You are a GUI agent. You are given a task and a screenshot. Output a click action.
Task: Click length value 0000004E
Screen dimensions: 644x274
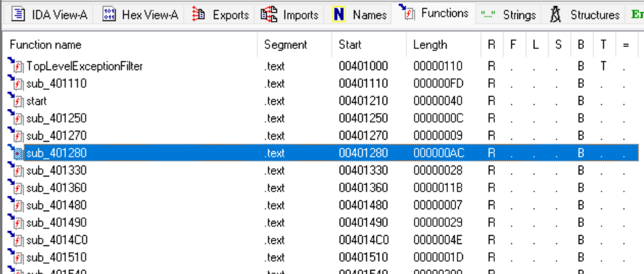coord(438,239)
